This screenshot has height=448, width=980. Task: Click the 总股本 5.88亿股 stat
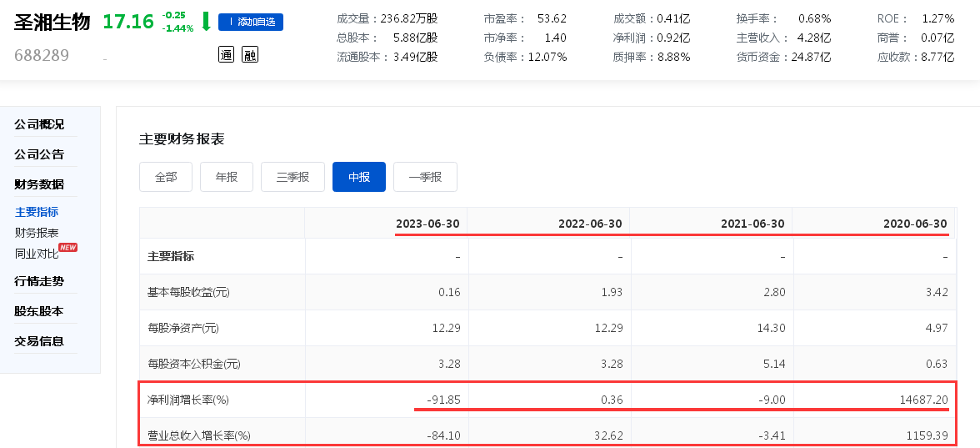[x=387, y=38]
